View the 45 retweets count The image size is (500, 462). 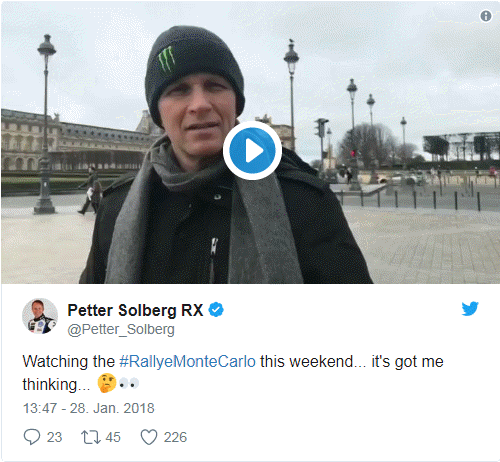[113, 437]
